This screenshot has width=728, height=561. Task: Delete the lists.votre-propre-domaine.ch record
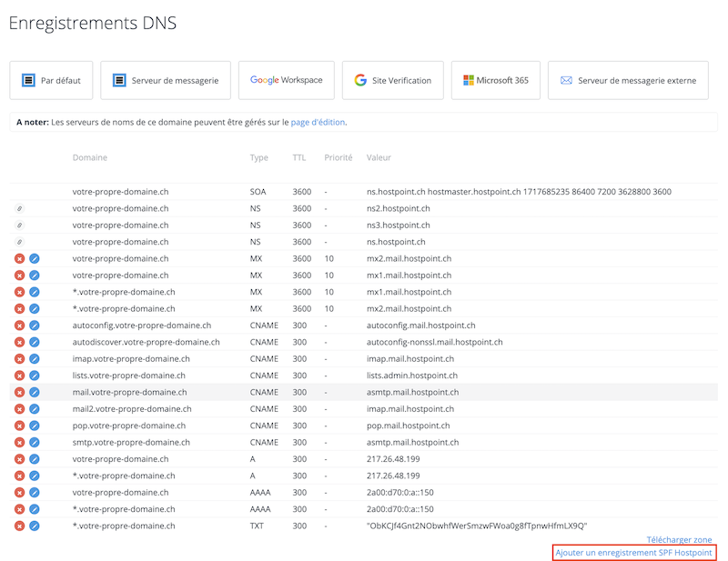pos(19,376)
